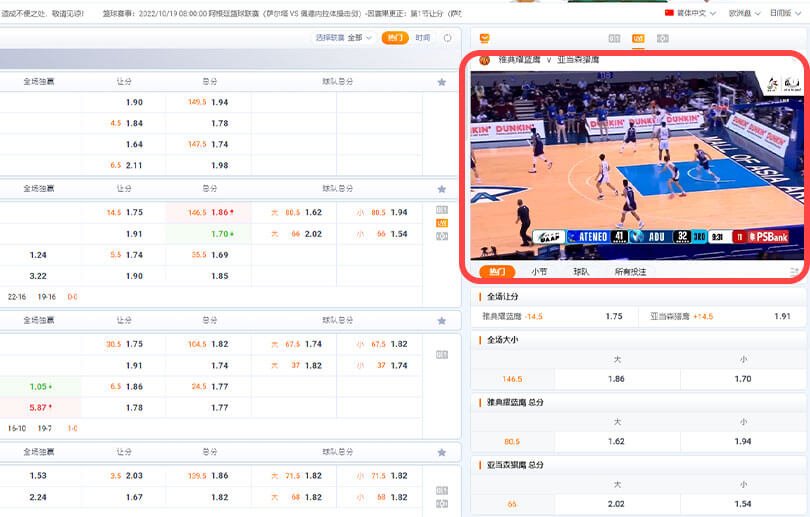Pick 小 1.94 under 雅典耀蓝鹰 总分 panel
Image resolution: width=810 pixels, height=517 pixels.
(x=743, y=441)
